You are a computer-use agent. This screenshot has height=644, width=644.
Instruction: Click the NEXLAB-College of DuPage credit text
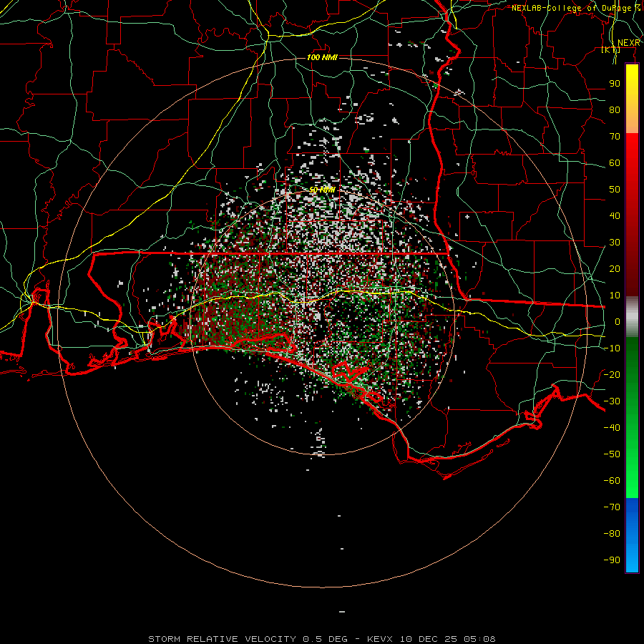point(575,8)
